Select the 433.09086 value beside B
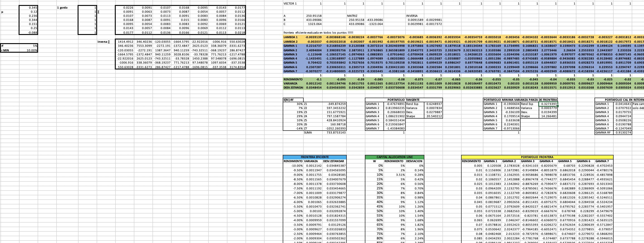644x243 pixels. pyautogui.click(x=312, y=20)
